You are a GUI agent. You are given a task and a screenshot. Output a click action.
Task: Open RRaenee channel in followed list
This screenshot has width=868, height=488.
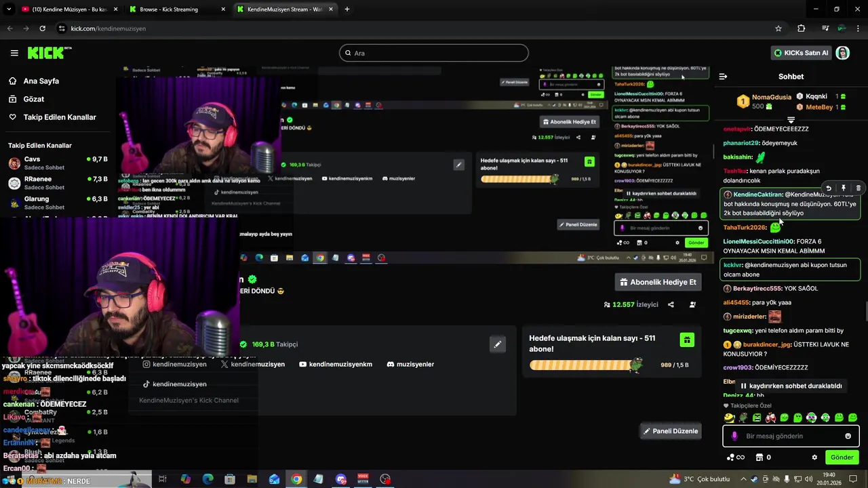coord(58,183)
